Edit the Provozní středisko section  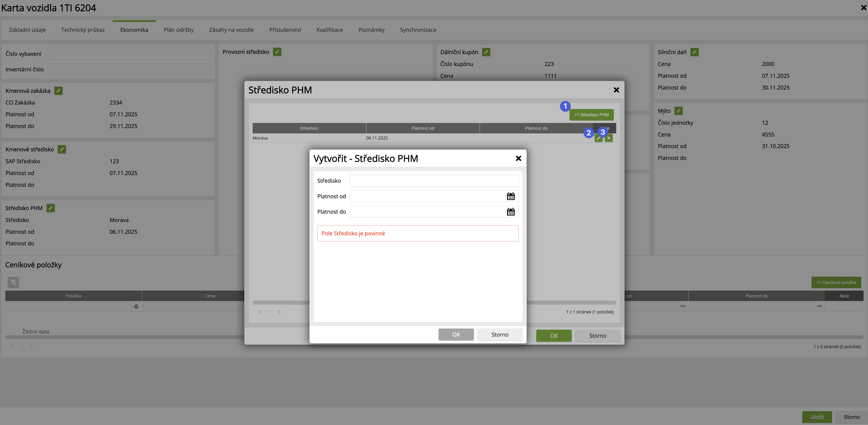(x=277, y=52)
